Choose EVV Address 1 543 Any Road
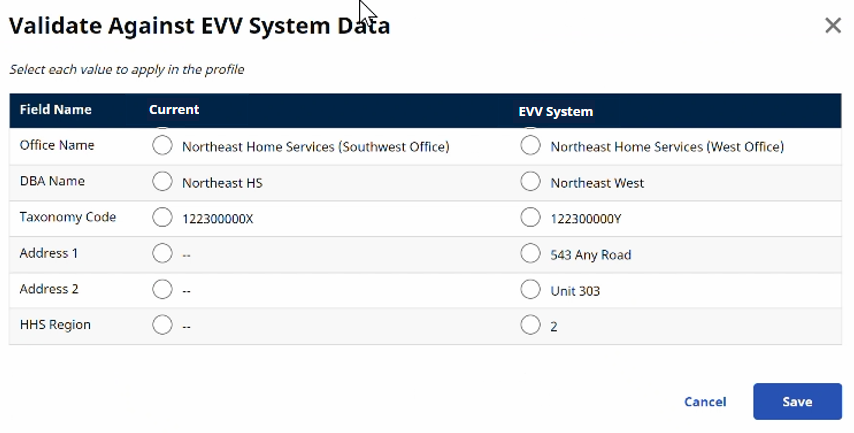This screenshot has width=854, height=433. (531, 254)
